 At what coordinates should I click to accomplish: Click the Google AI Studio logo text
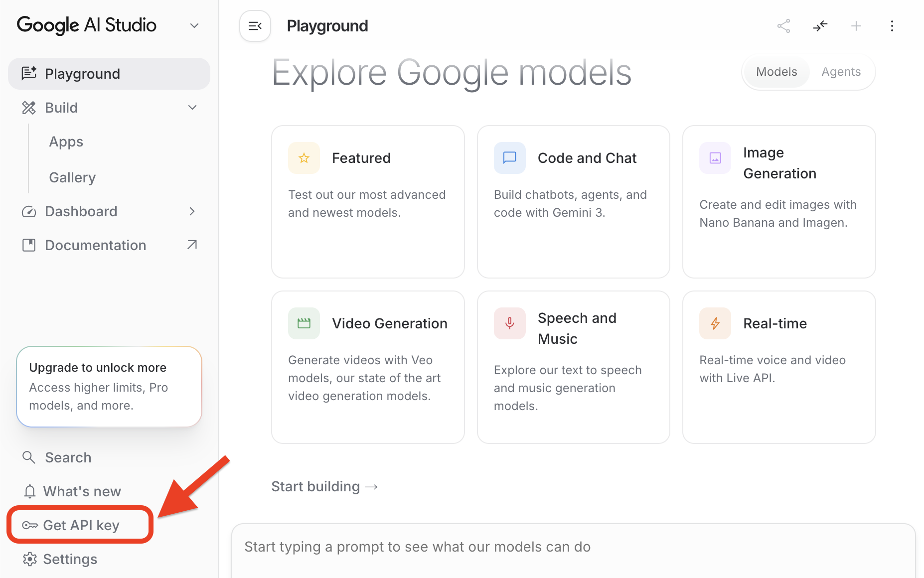[87, 25]
